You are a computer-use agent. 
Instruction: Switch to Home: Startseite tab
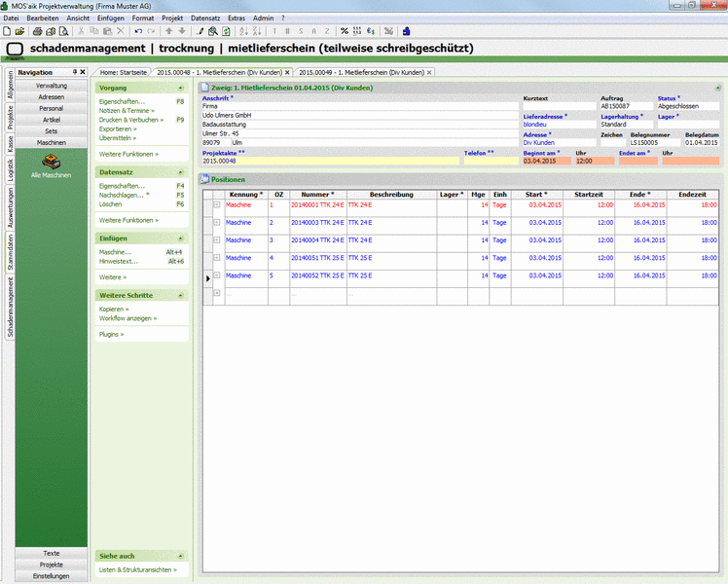(123, 72)
